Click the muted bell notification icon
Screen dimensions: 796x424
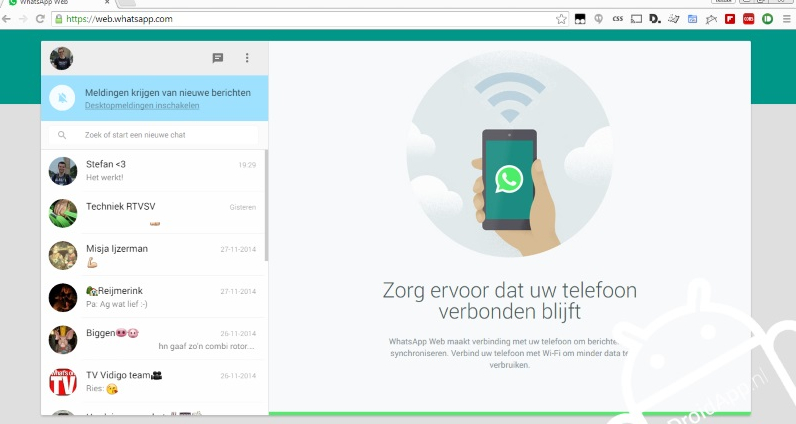click(x=62, y=97)
